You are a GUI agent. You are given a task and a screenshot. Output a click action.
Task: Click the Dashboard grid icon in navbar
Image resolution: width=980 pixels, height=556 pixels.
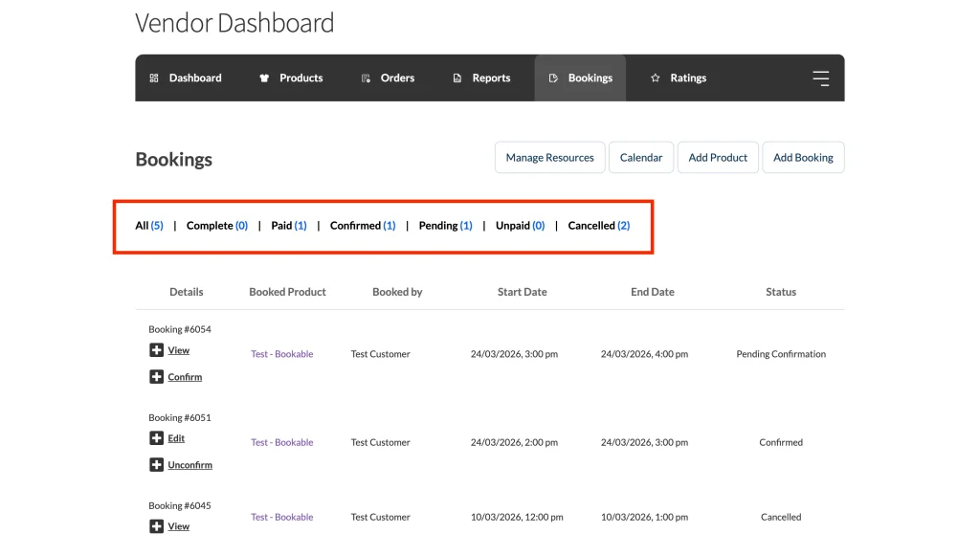pos(154,78)
